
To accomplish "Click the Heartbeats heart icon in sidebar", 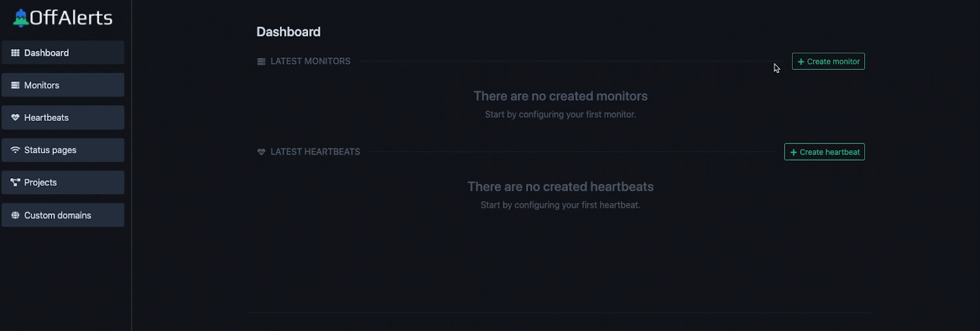I will pyautogui.click(x=15, y=118).
